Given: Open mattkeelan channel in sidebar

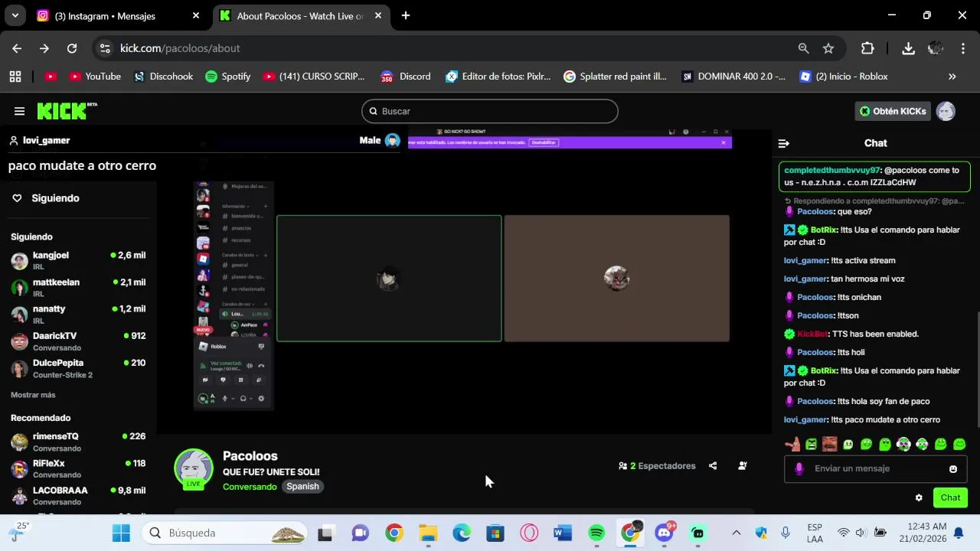Looking at the screenshot, I should pyautogui.click(x=78, y=287).
